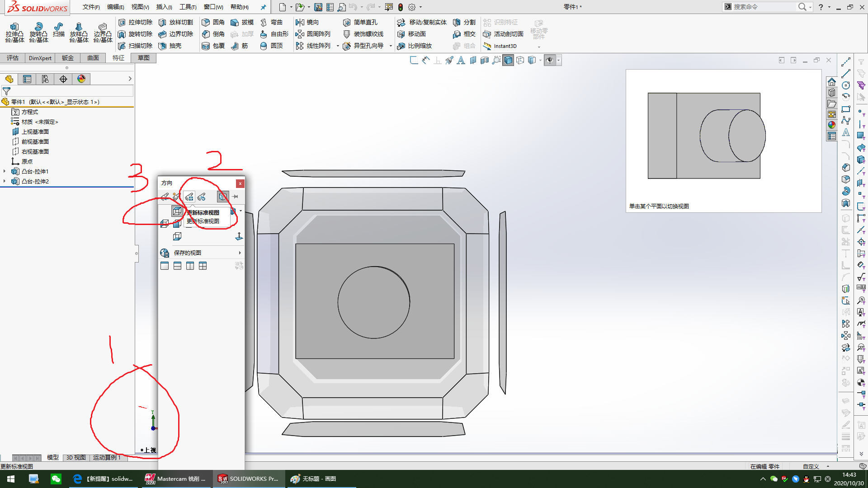
Task: Click the Reset Standard Views icon
Action: (x=202, y=197)
